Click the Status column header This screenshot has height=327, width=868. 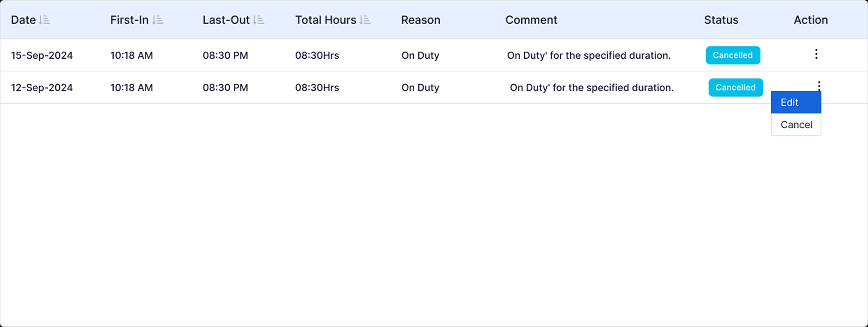(x=721, y=20)
